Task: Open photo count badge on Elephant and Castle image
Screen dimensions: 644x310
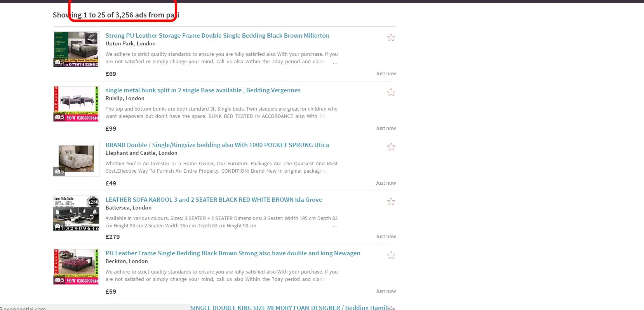Action: point(59,171)
